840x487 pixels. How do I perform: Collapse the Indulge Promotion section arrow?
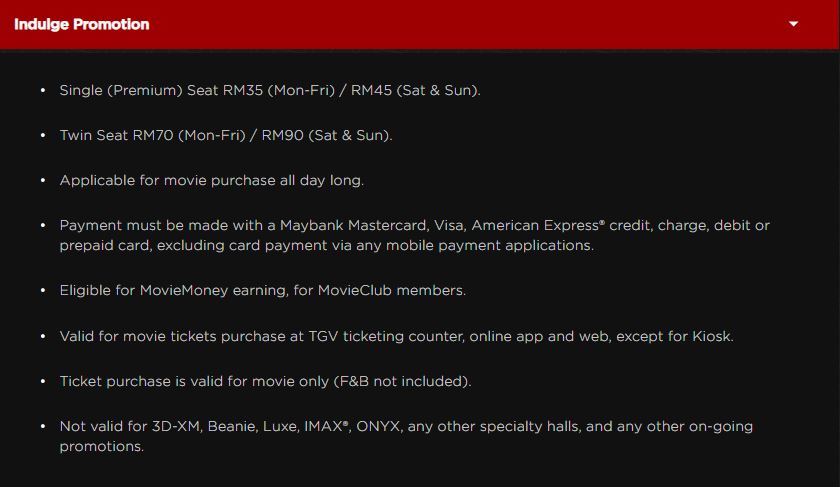coord(794,24)
